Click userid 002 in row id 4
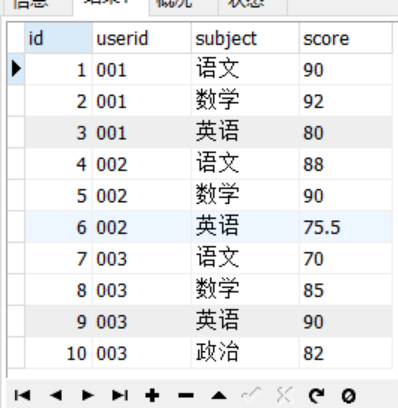 pos(142,164)
